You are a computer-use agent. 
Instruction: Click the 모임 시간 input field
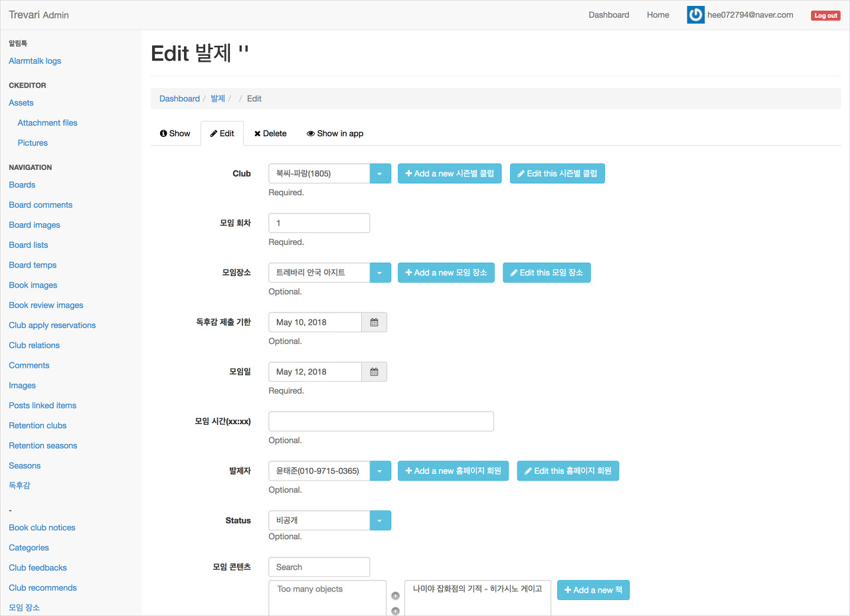[381, 422]
